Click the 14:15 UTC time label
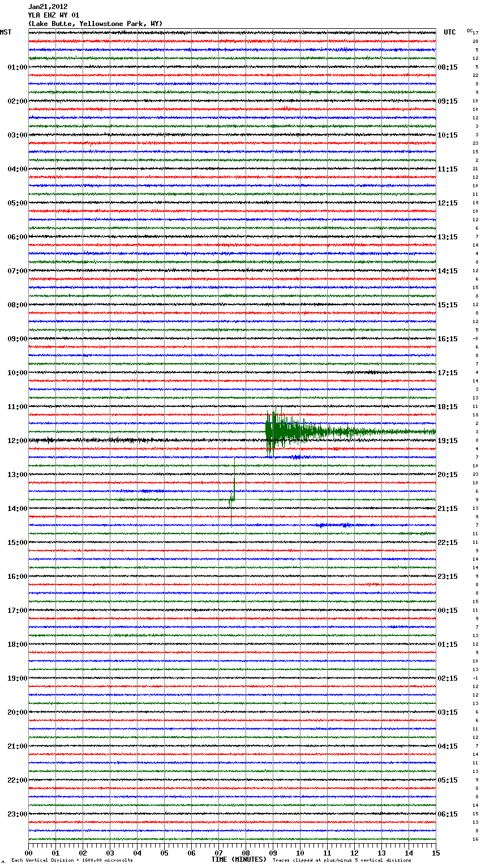Viewport: 481px width, 868px height. tap(448, 271)
